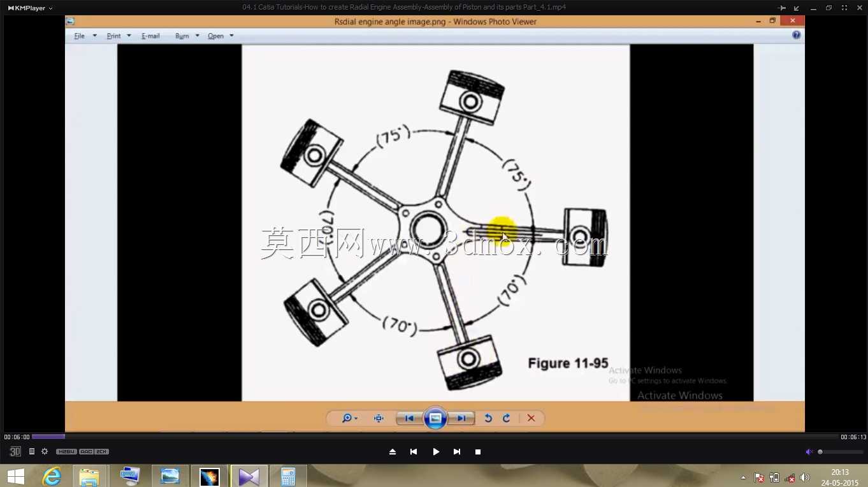The height and width of the screenshot is (487, 868).
Task: Click the eject/open file icon
Action: pos(393,451)
